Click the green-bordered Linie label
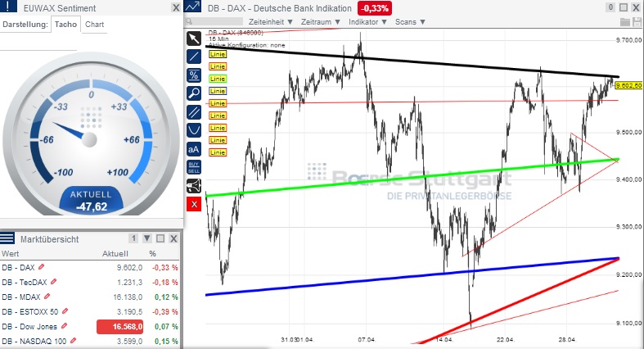The image size is (644, 349). pos(218,79)
